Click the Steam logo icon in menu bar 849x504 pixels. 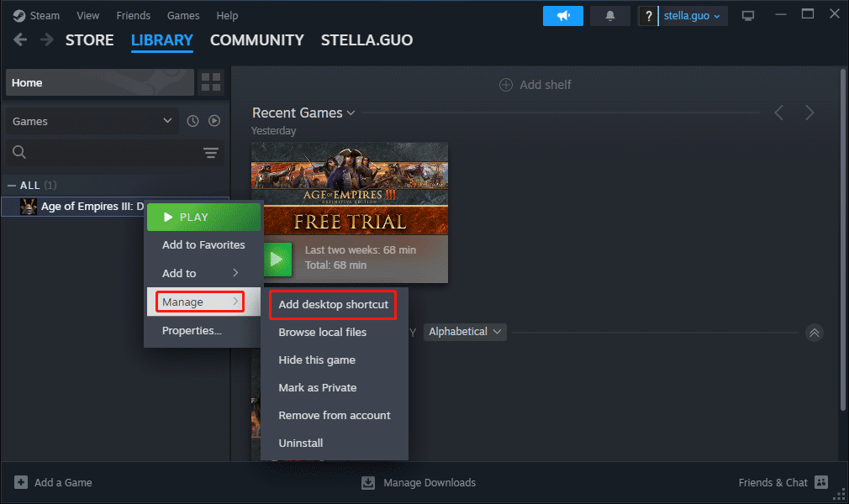pyautogui.click(x=19, y=16)
